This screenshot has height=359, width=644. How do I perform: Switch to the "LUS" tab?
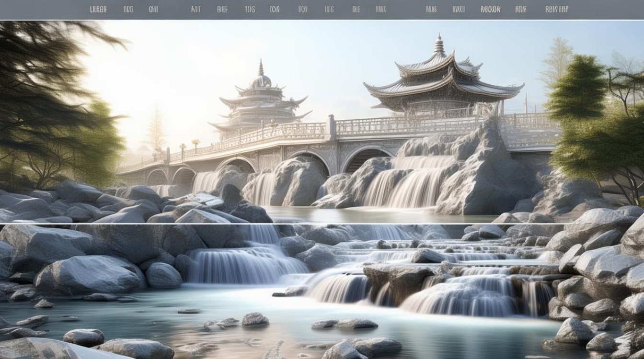pos(329,8)
